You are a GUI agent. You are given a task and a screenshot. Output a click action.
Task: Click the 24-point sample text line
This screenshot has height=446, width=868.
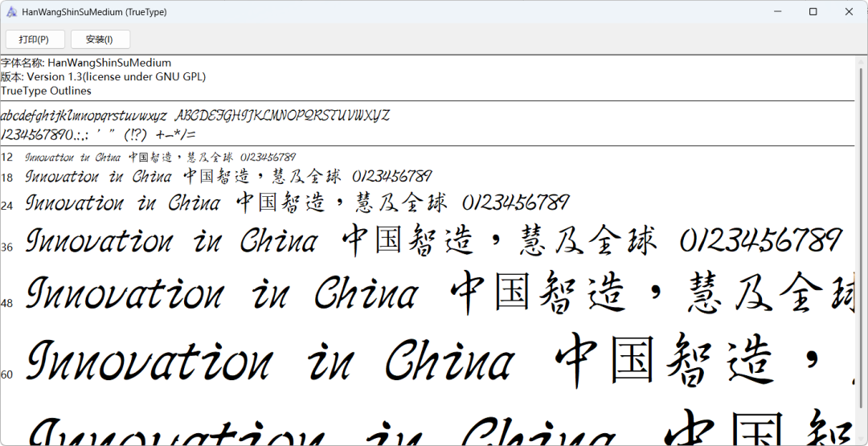pos(297,203)
